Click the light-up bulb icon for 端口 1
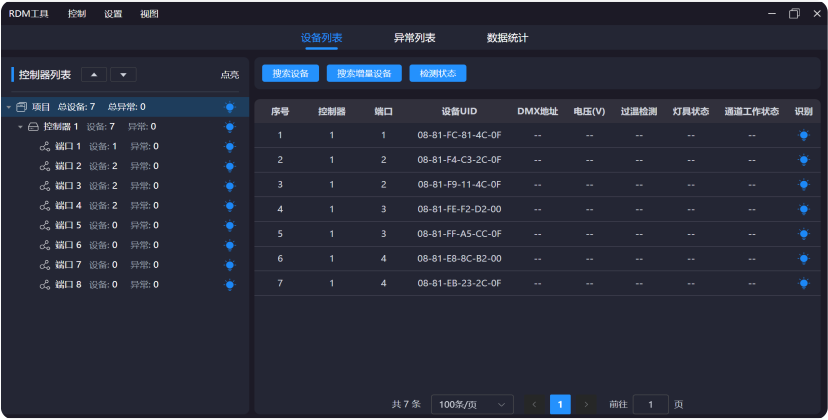 (230, 147)
